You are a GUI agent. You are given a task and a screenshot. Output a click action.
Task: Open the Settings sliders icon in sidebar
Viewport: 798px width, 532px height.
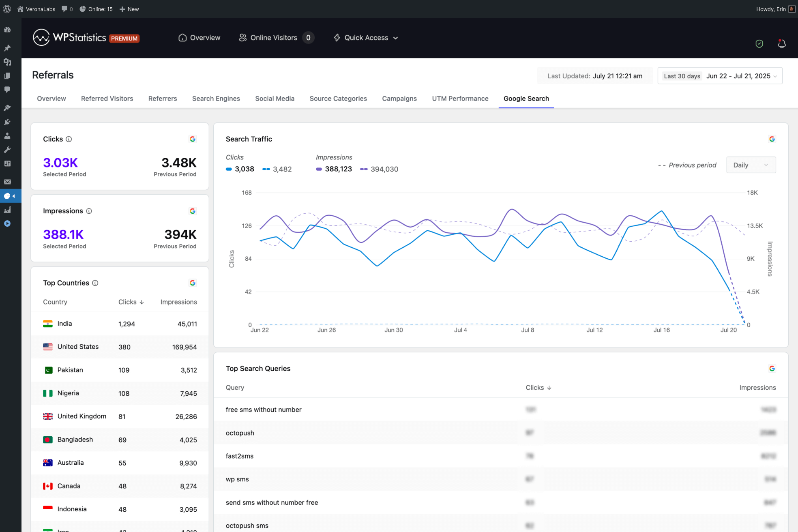[x=7, y=163]
